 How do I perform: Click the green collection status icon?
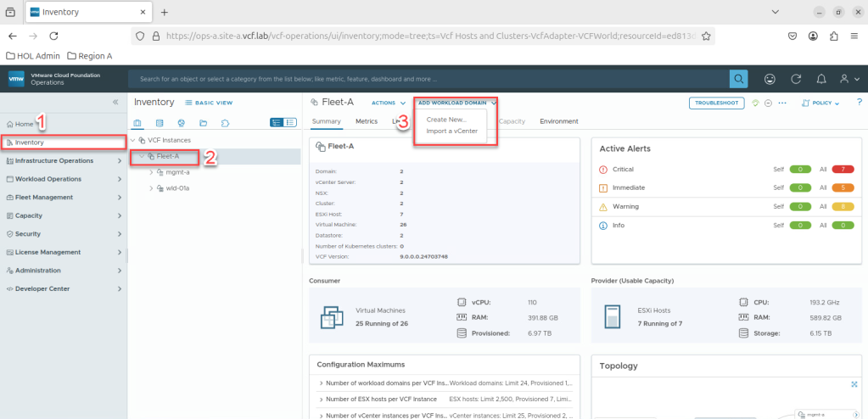pos(756,103)
